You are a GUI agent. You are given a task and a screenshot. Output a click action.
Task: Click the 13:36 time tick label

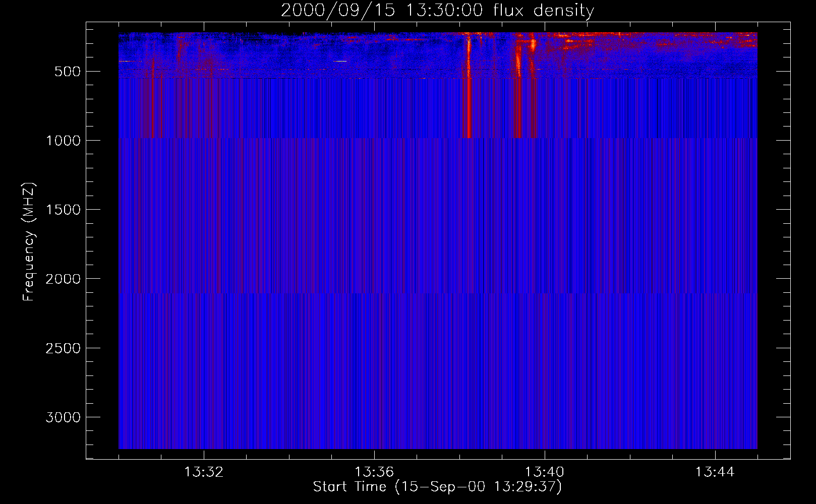tap(374, 472)
